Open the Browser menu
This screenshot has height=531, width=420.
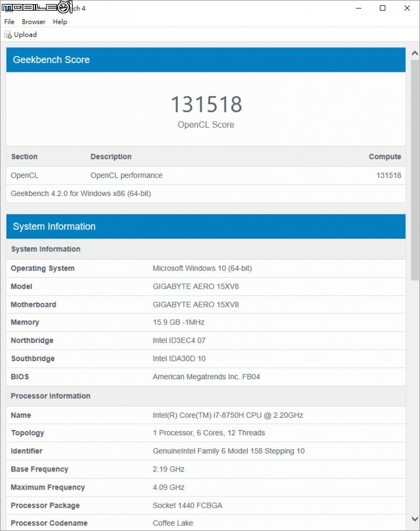click(33, 22)
